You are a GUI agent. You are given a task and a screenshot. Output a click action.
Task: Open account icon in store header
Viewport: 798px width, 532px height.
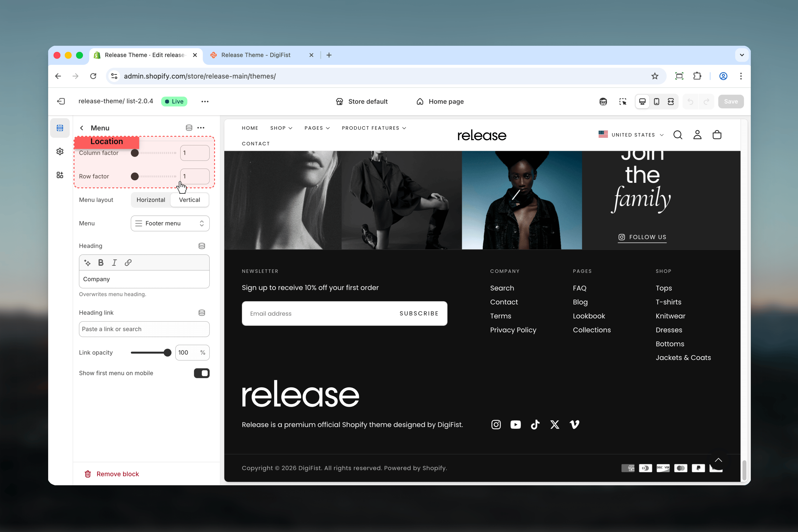[x=697, y=135]
